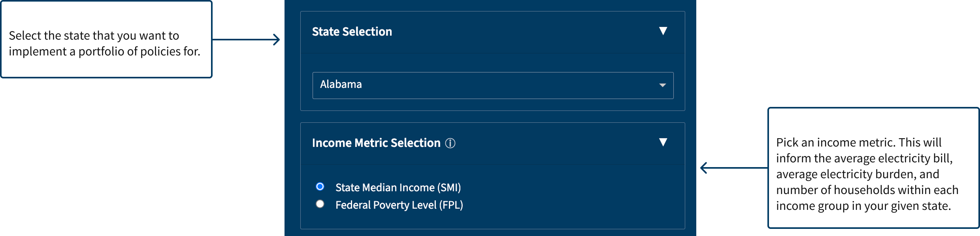Click the State Median Income (SMI) label
Image resolution: width=980 pixels, height=236 pixels.
click(398, 187)
